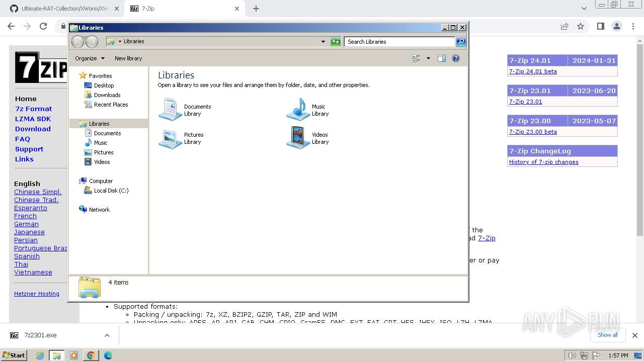
Task: Open address bar history dropdown
Action: coord(323,42)
